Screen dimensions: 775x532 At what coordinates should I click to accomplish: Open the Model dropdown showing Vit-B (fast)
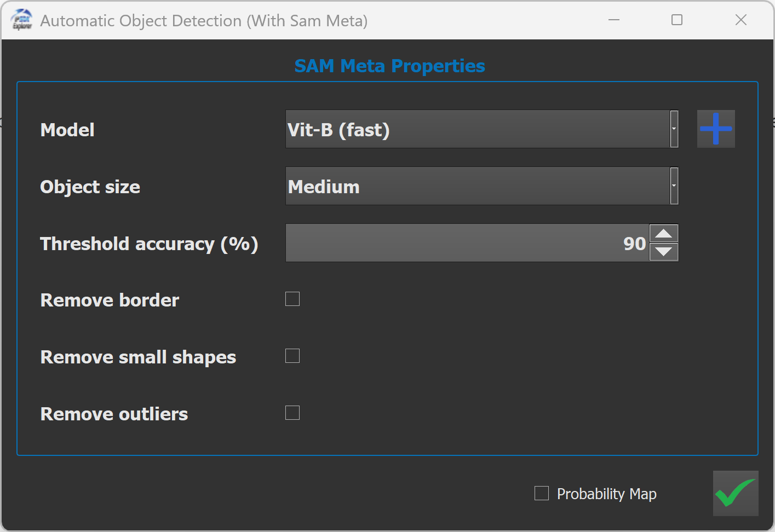coord(477,129)
